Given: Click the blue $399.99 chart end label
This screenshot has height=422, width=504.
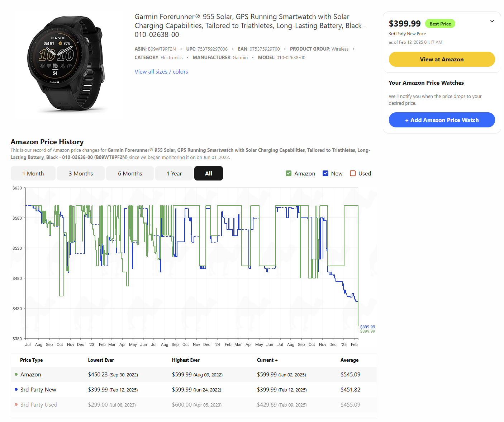Looking at the screenshot, I should [367, 327].
